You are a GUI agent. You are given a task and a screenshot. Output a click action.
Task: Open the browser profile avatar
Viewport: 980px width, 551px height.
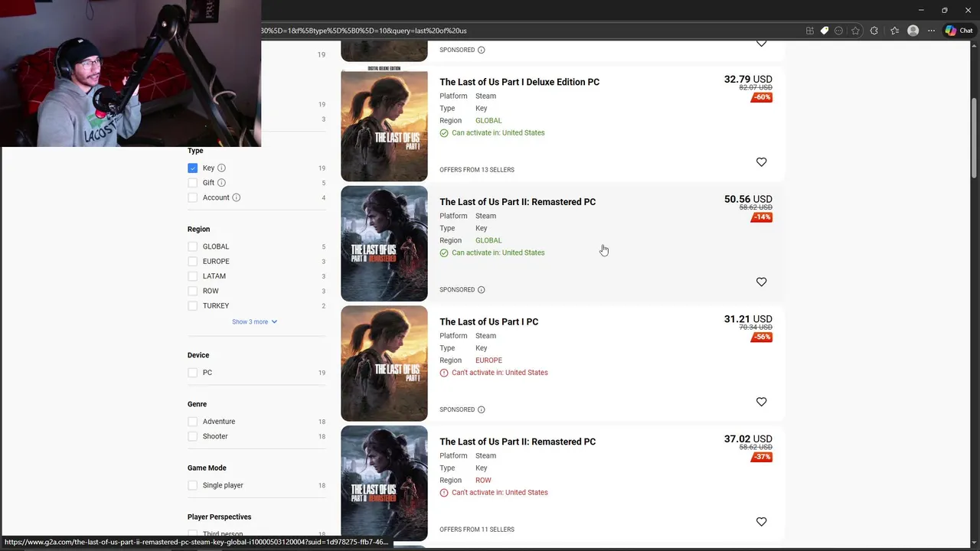[x=913, y=31]
